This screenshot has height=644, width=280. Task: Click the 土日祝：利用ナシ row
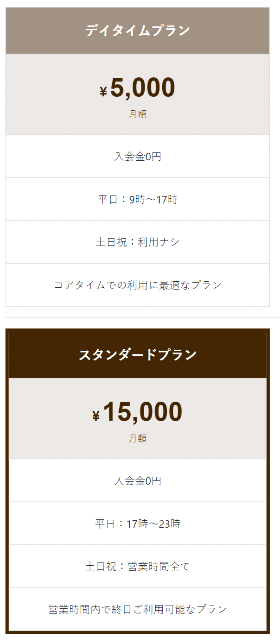coord(137,242)
